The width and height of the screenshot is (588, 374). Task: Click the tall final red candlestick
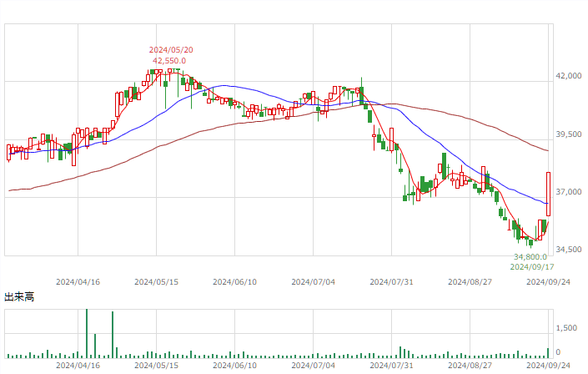pos(548,195)
